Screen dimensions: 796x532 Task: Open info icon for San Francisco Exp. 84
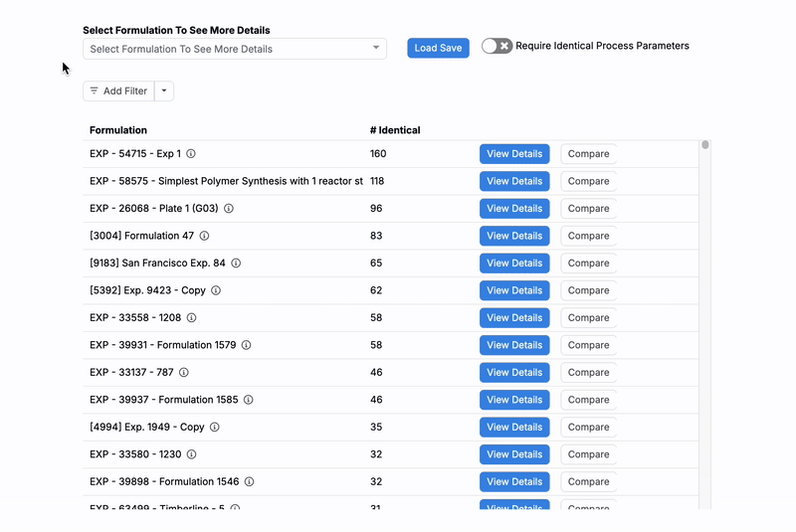click(x=236, y=264)
